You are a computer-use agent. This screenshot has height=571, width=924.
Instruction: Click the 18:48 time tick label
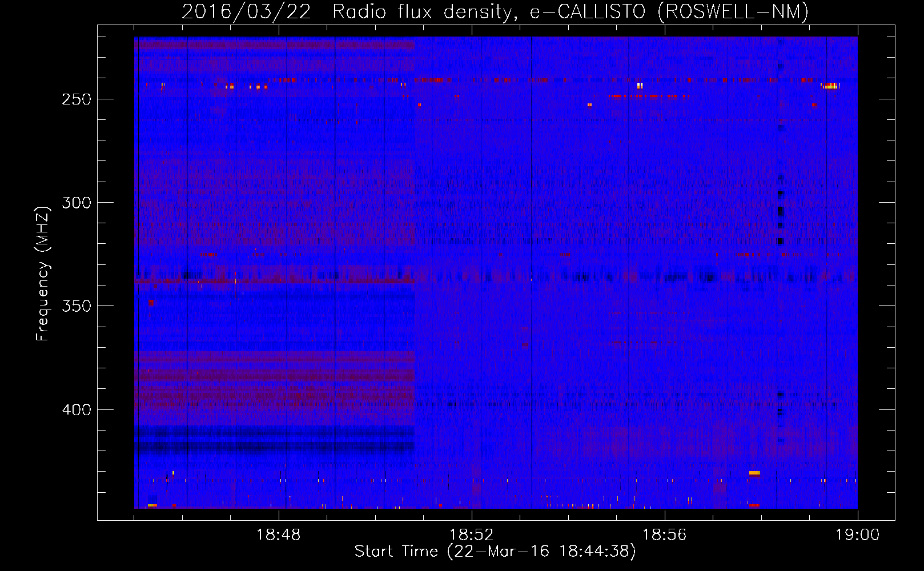click(279, 535)
